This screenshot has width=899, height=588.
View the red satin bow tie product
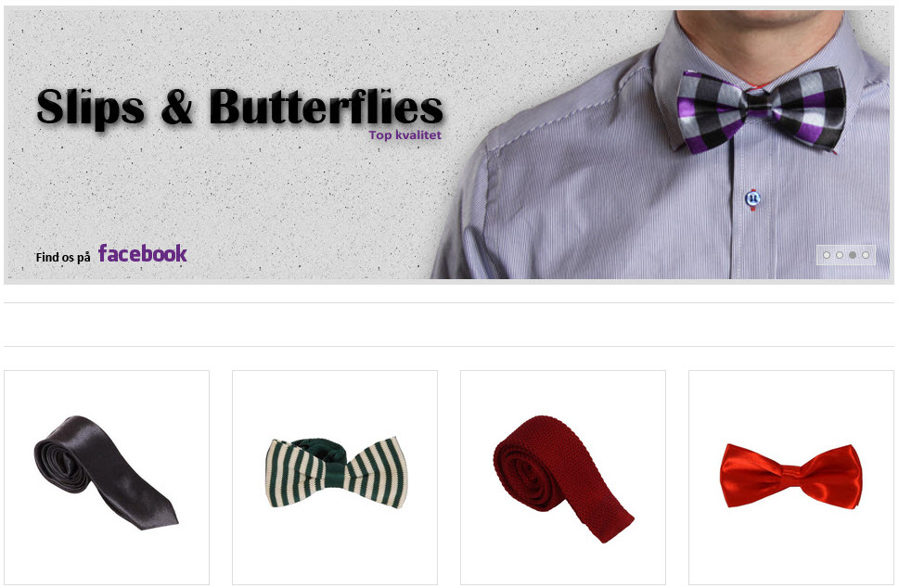coord(791,478)
